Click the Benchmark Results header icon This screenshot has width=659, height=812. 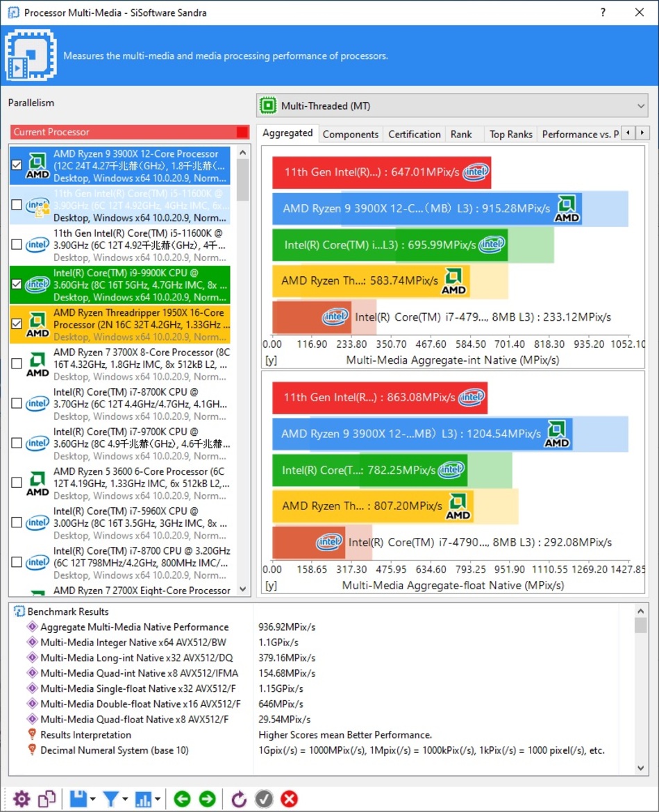pyautogui.click(x=19, y=611)
